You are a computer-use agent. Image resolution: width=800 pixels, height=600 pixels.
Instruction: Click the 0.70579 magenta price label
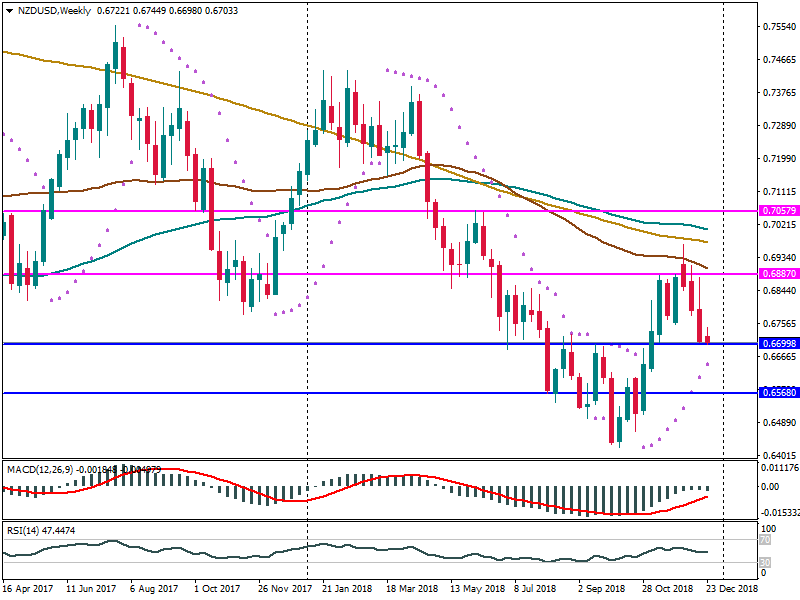coord(776,211)
